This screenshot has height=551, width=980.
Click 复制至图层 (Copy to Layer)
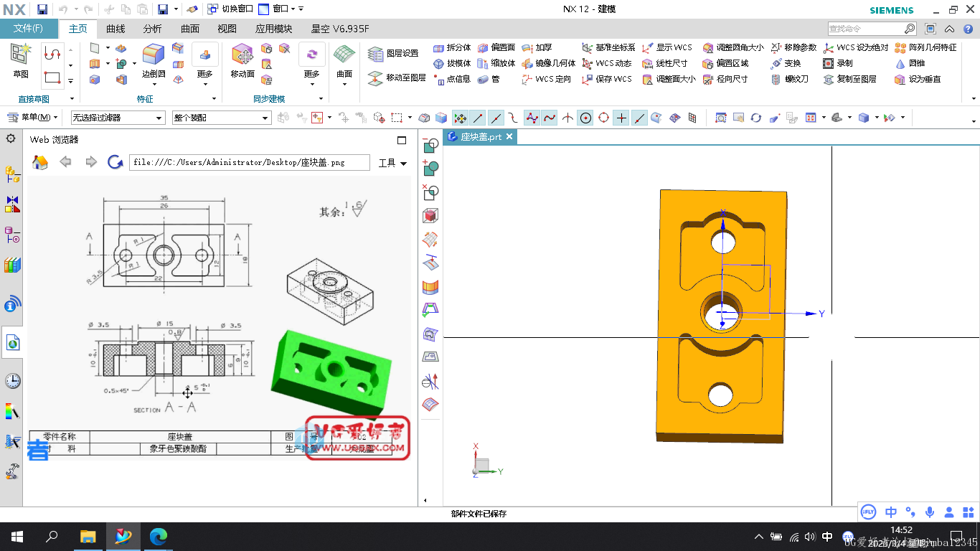pyautogui.click(x=849, y=79)
